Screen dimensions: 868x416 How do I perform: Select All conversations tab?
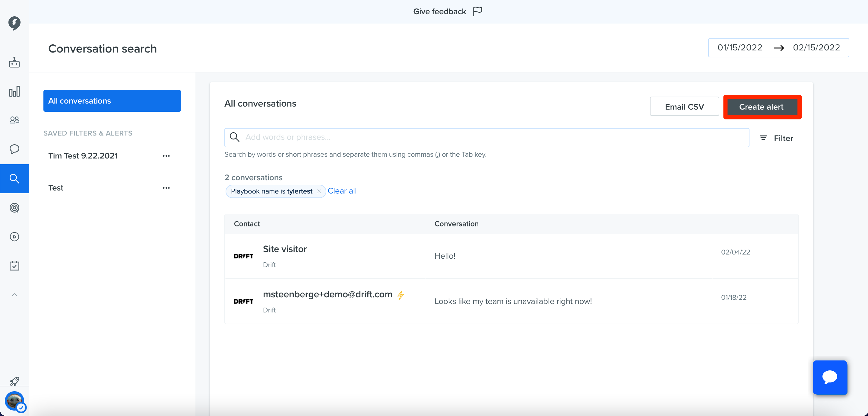(x=112, y=101)
